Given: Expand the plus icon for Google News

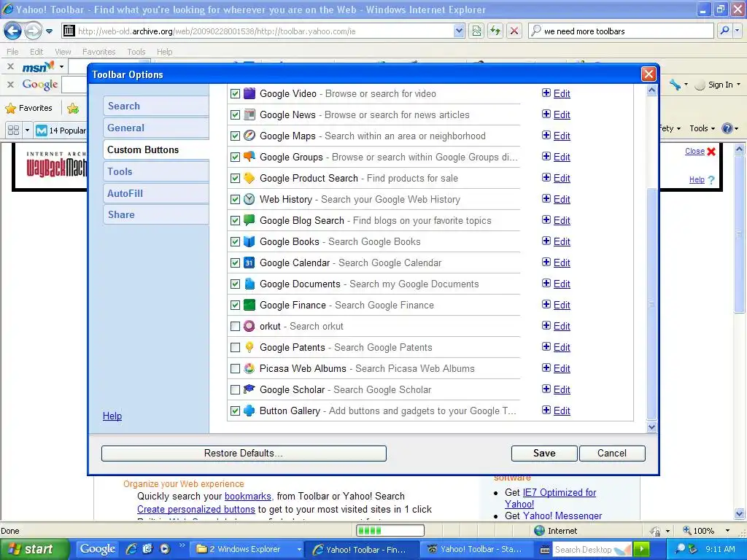Looking at the screenshot, I should click(546, 114).
